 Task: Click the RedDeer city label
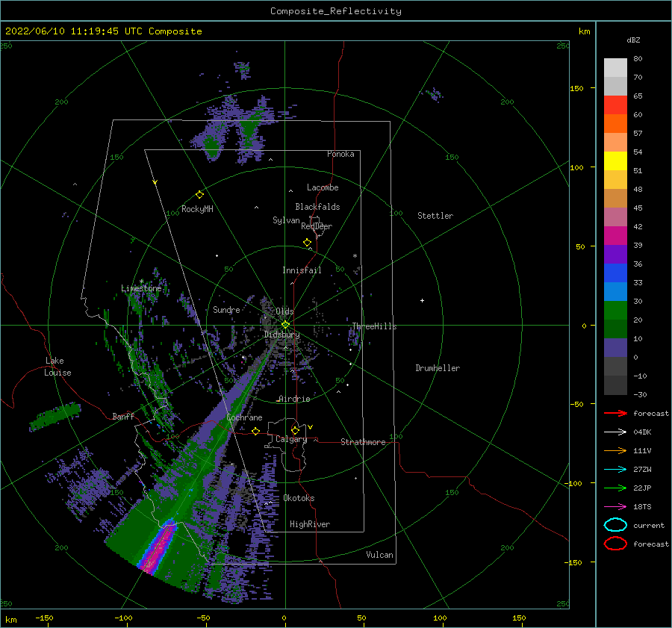tap(317, 226)
